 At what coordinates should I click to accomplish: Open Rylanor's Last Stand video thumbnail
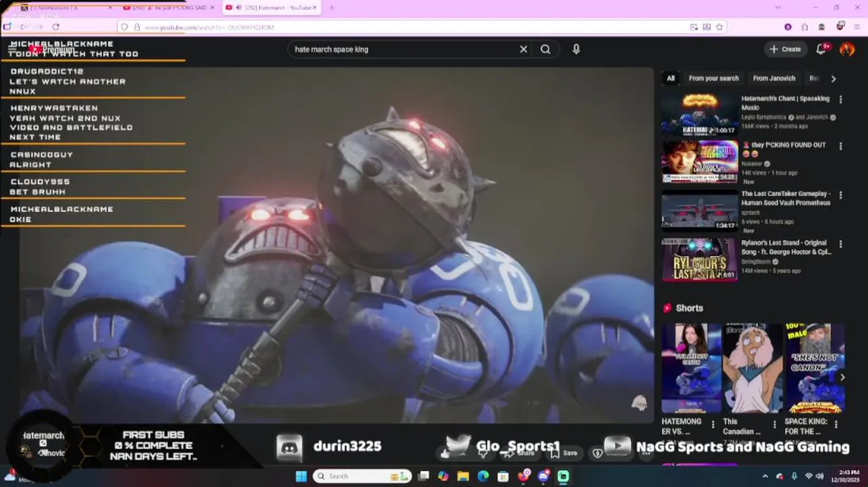click(700, 259)
